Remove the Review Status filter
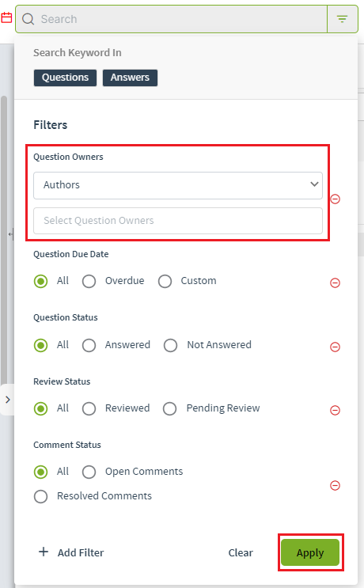This screenshot has width=364, height=588. [336, 410]
